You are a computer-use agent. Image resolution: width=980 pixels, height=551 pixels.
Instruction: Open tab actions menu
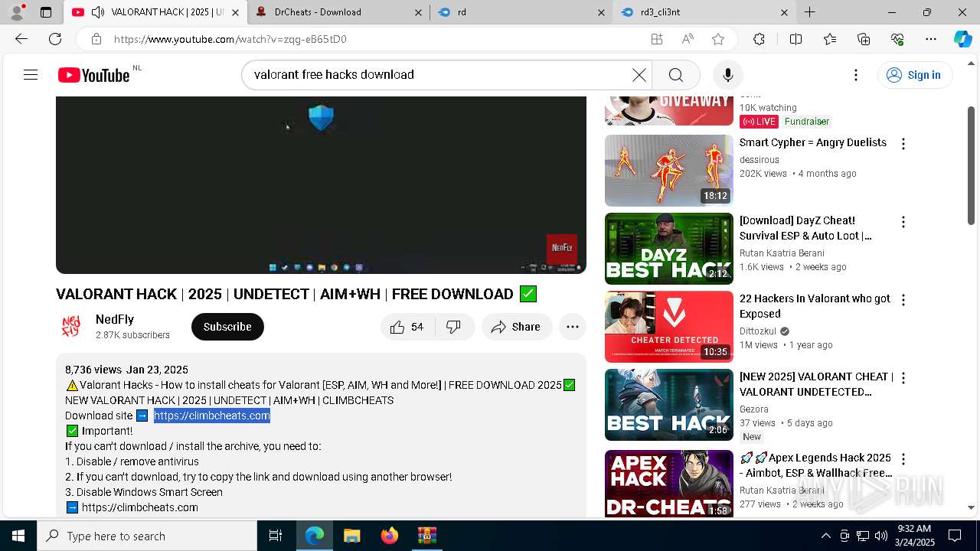pos(46,12)
